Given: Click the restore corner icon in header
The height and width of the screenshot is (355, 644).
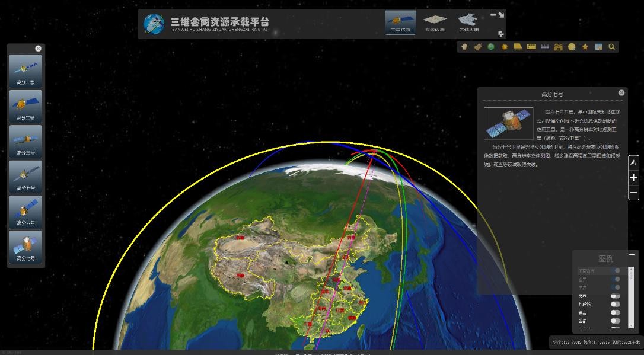Looking at the screenshot, I should [x=501, y=34].
